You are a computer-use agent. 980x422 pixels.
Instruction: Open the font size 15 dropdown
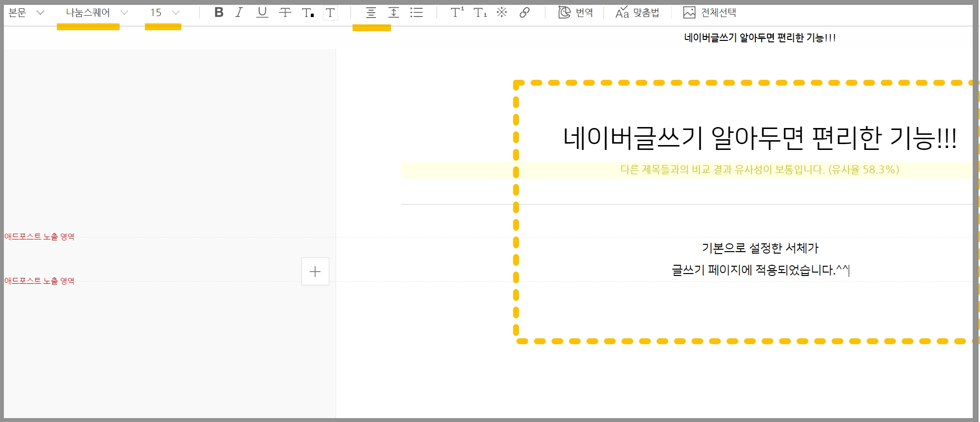165,13
